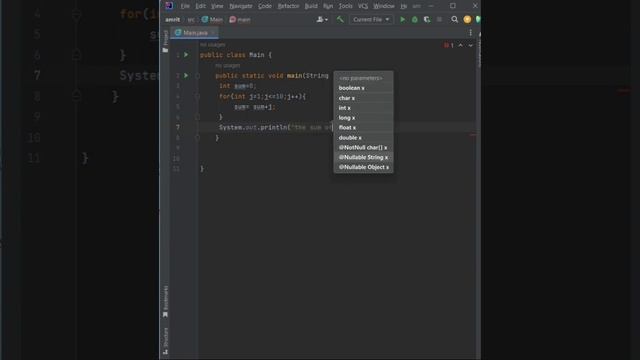Click end fold marker of main method
This screenshot has height=360, width=640.
(198, 138)
